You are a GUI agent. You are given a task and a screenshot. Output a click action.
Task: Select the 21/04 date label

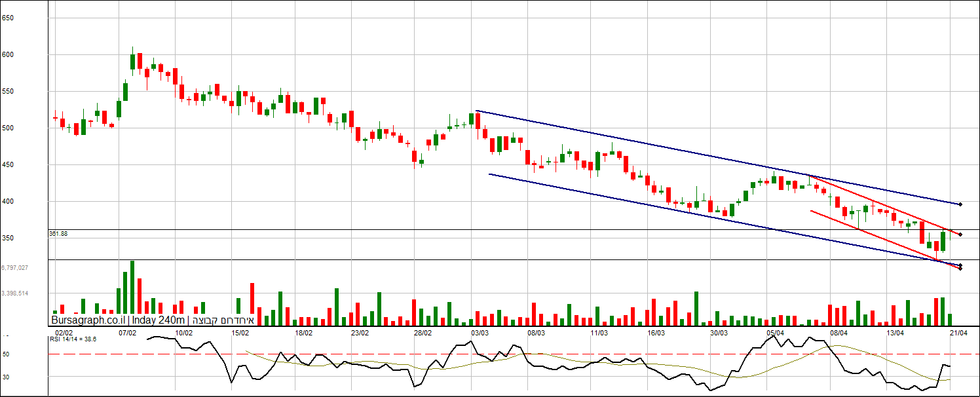[959, 333]
